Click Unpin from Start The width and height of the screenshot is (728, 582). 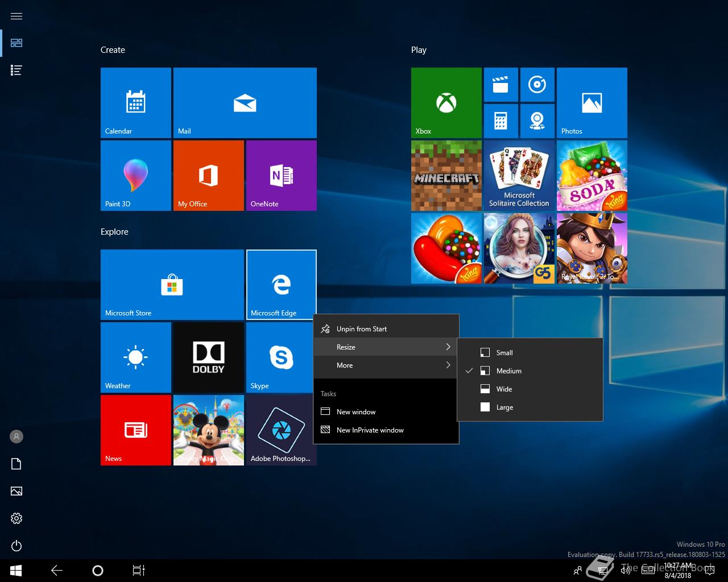[x=386, y=329]
